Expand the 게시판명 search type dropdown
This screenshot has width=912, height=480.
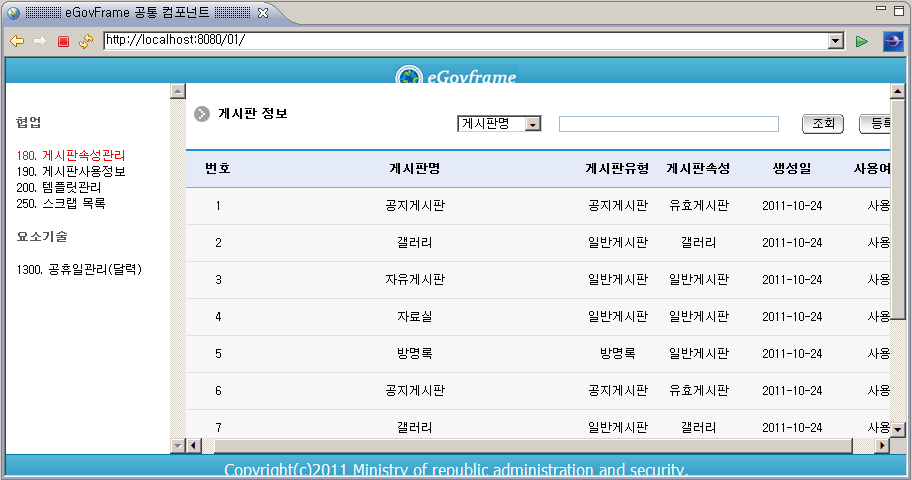point(532,124)
